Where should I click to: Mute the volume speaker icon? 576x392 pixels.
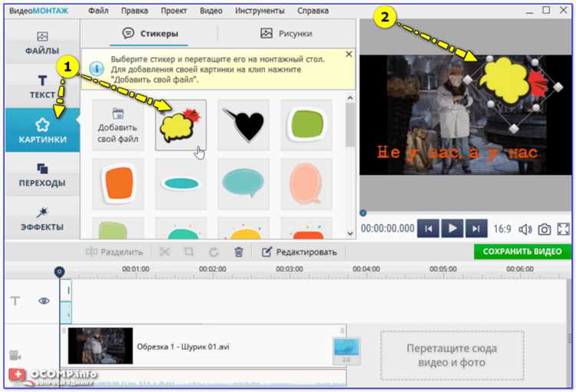[x=525, y=229]
